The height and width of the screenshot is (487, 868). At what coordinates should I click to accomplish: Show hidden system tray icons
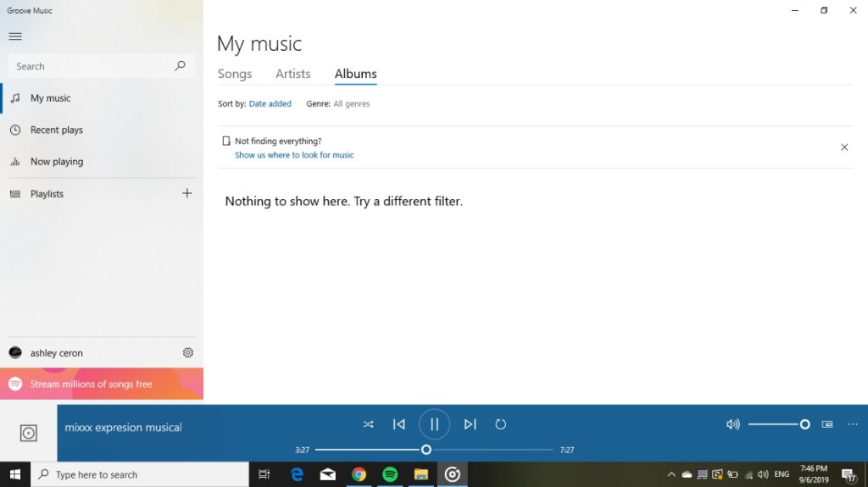671,475
